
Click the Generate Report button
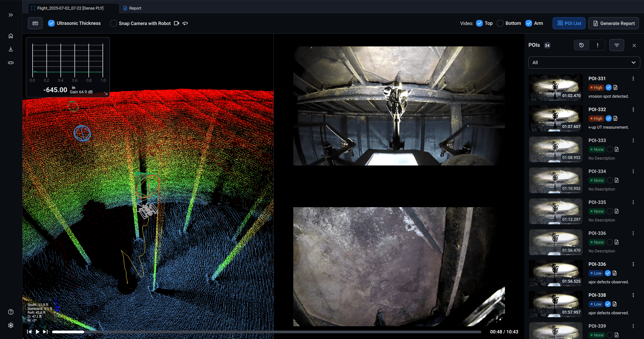click(613, 23)
